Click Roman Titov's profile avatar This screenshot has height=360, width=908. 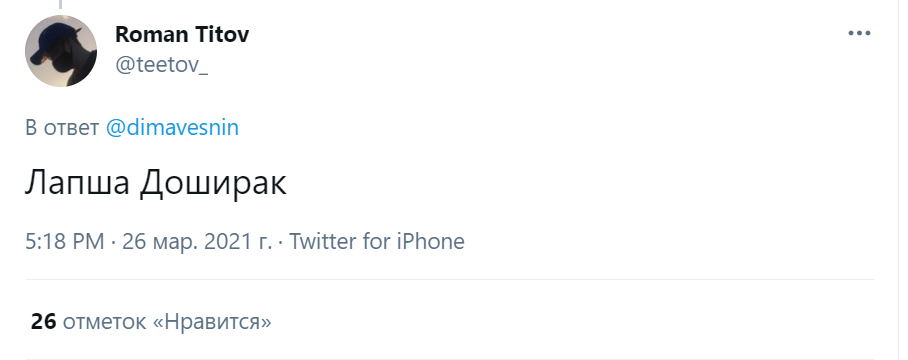tap(61, 51)
